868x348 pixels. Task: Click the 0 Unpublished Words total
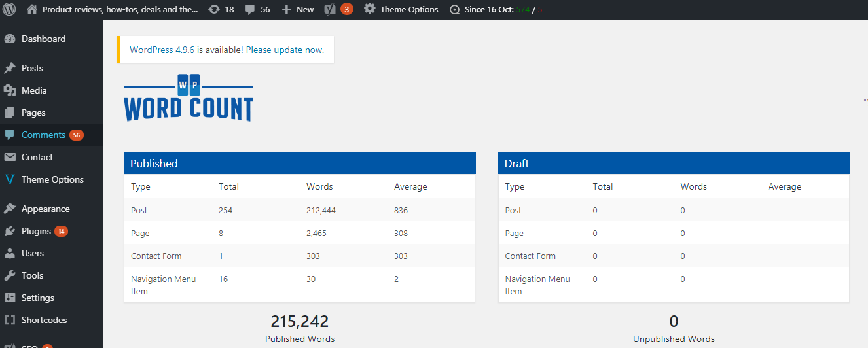pyautogui.click(x=674, y=321)
